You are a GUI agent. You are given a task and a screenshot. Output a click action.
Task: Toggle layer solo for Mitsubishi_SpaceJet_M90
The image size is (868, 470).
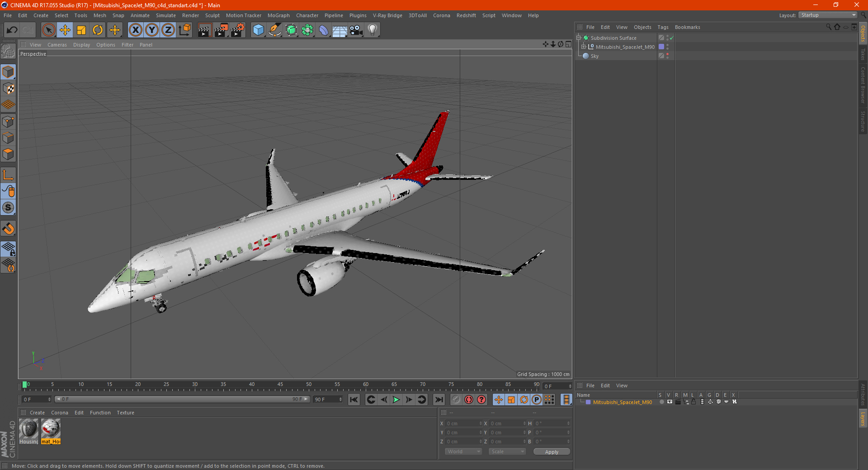[662, 402]
